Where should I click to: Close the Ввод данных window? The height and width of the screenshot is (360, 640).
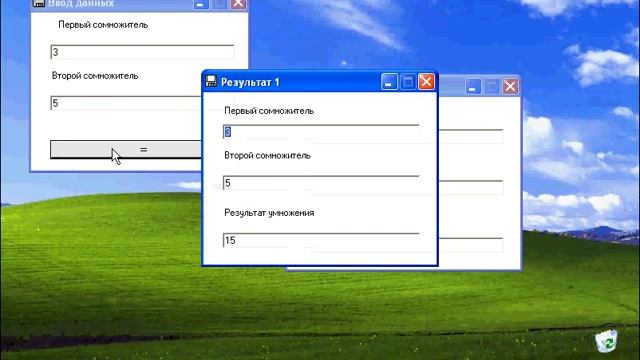pos(238,4)
